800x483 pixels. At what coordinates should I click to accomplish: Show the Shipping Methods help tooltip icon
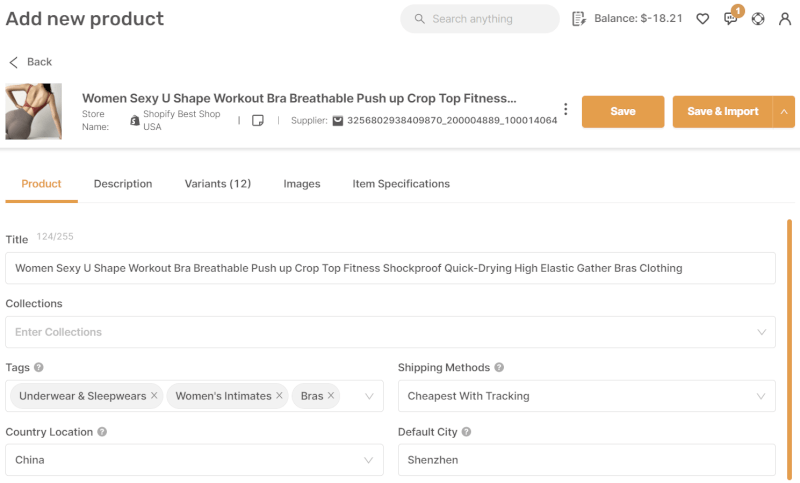[499, 367]
